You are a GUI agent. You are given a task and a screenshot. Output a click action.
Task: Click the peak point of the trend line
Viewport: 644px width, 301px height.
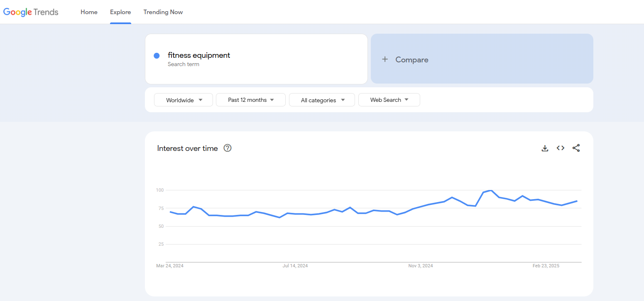(491, 190)
